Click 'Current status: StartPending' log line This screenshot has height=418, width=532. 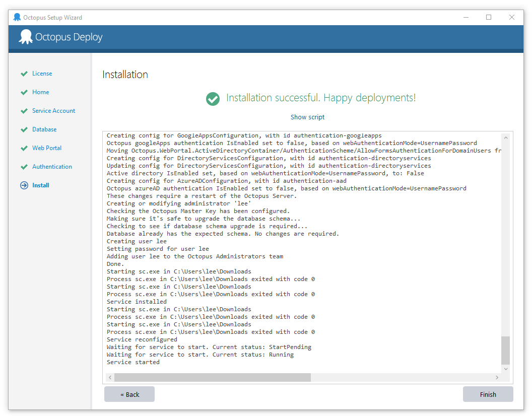tap(209, 347)
